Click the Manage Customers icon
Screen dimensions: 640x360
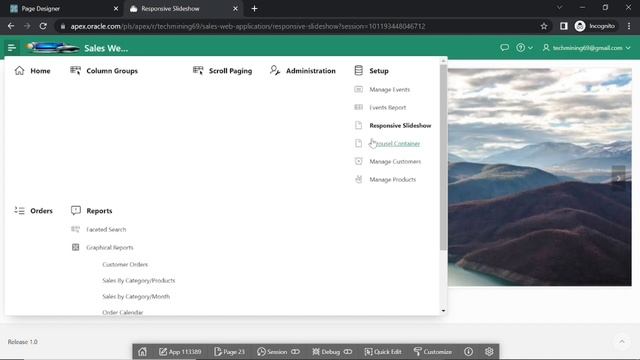coord(358,161)
